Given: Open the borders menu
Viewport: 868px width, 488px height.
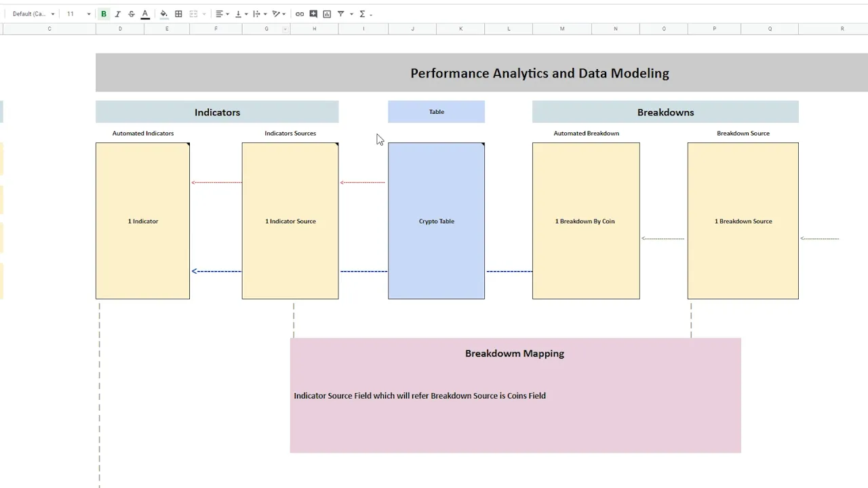Looking at the screenshot, I should [178, 14].
